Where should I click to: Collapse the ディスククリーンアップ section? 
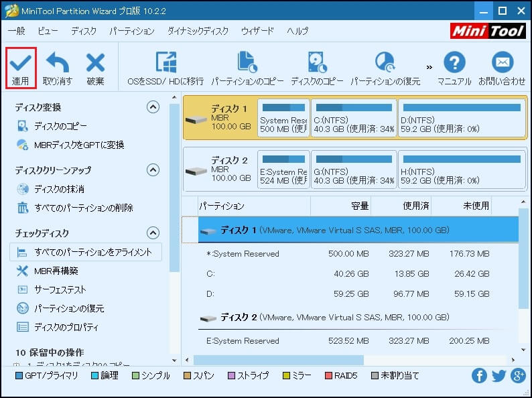pyautogui.click(x=153, y=170)
